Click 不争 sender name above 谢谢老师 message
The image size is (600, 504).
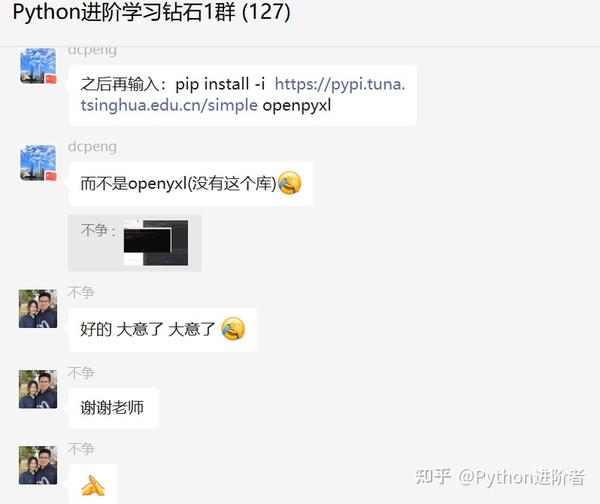pyautogui.click(x=81, y=373)
